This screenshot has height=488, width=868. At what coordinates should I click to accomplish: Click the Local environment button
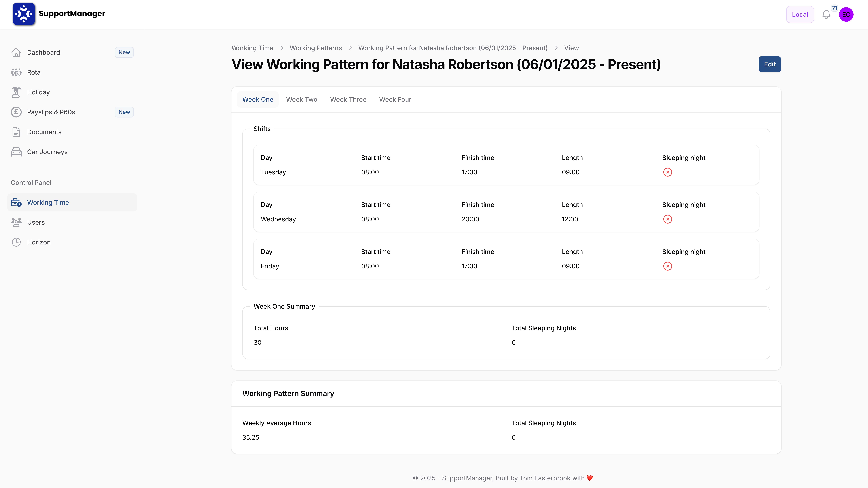pos(800,14)
